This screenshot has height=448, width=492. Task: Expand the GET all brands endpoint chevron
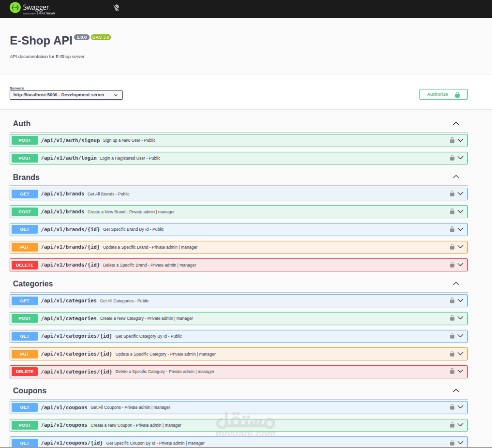click(461, 194)
